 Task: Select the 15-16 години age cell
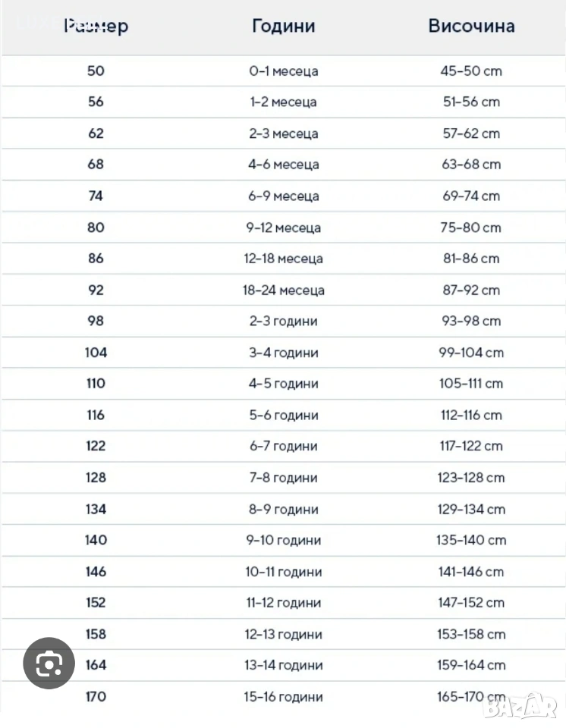point(283,696)
